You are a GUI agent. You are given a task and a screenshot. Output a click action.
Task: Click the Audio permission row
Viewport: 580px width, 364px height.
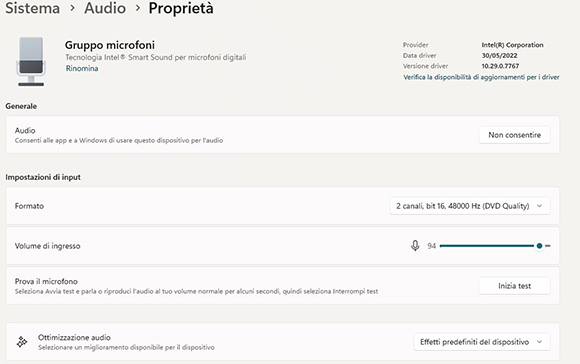[283, 135]
